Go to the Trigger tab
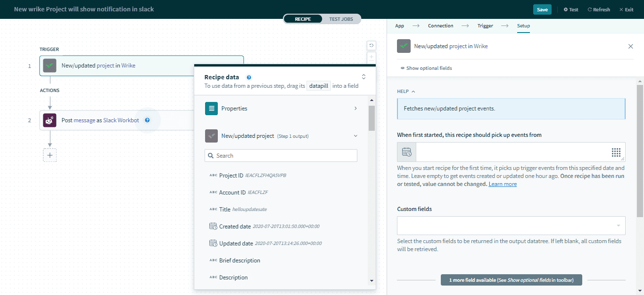This screenshot has width=644, height=295. 485,26
